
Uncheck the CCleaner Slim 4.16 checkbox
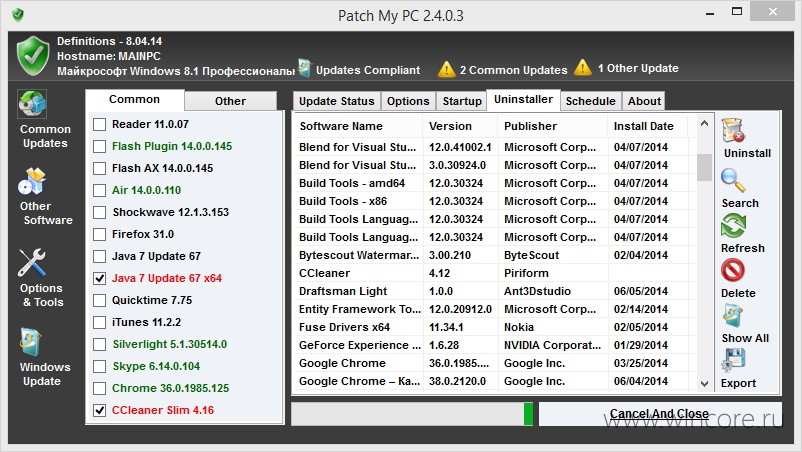click(x=100, y=410)
